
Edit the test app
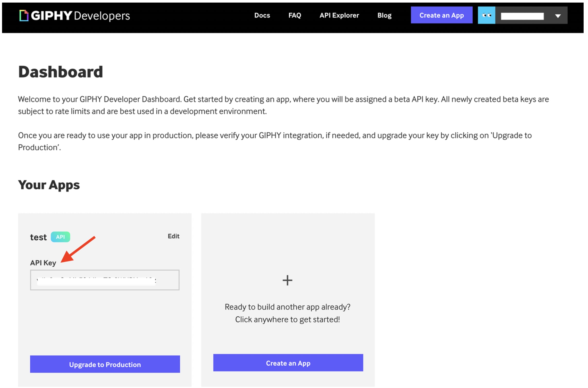173,236
